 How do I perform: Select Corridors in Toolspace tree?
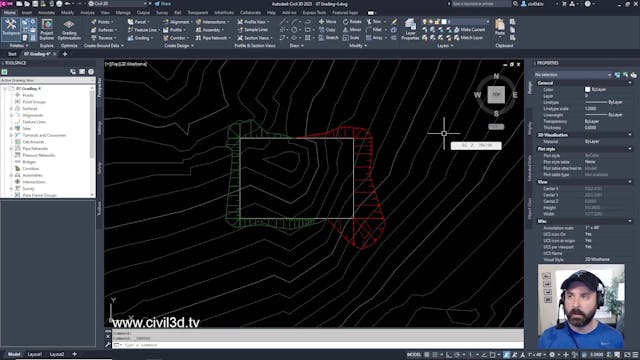(31, 169)
